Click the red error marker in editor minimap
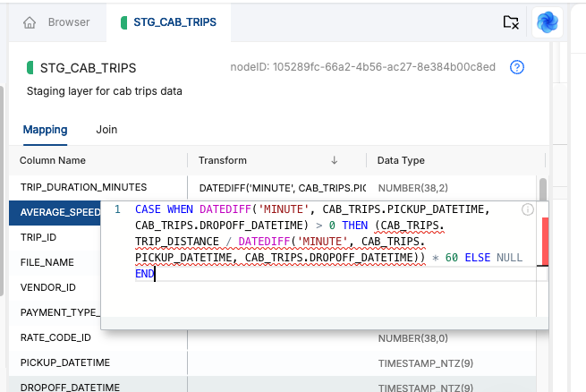Screen dimensions: 586x392 pos(545,242)
